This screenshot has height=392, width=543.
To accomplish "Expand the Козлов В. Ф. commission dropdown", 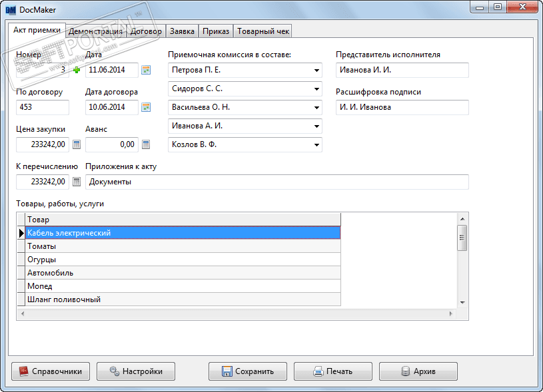I will (x=316, y=145).
